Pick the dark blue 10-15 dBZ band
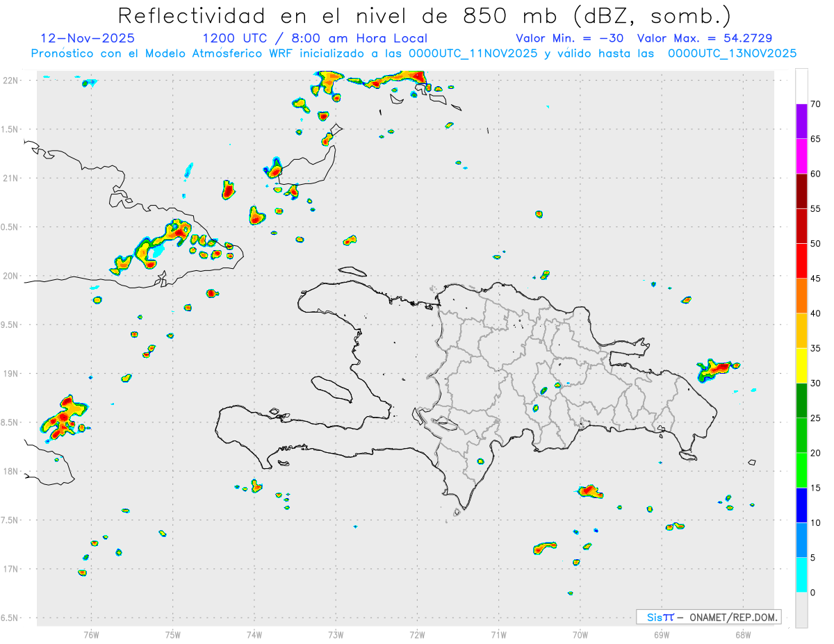This screenshot has width=834, height=644. click(801, 505)
